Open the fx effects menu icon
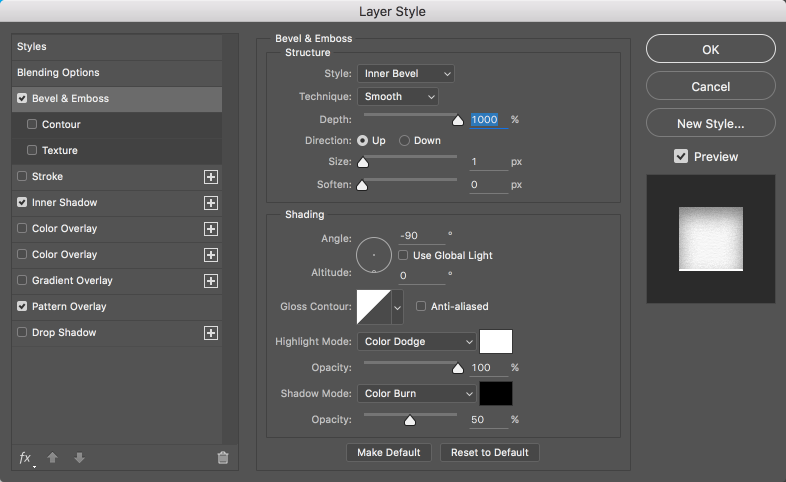Image resolution: width=786 pixels, height=482 pixels. (x=26, y=458)
